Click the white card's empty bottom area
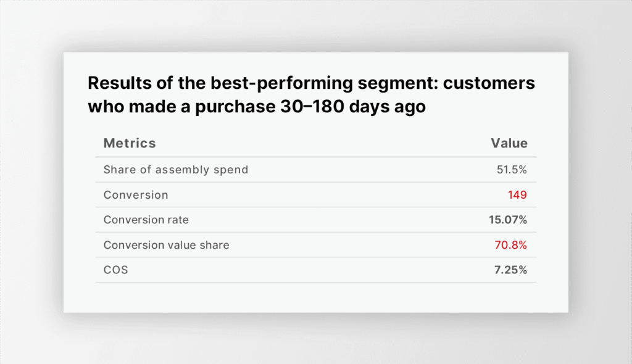Image resolution: width=632 pixels, height=364 pixels. (315, 298)
